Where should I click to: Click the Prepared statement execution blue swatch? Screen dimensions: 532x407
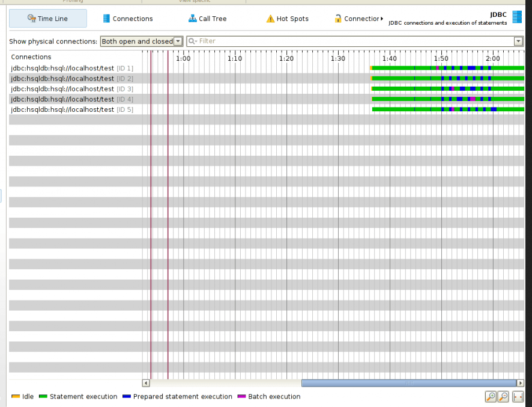(127, 396)
